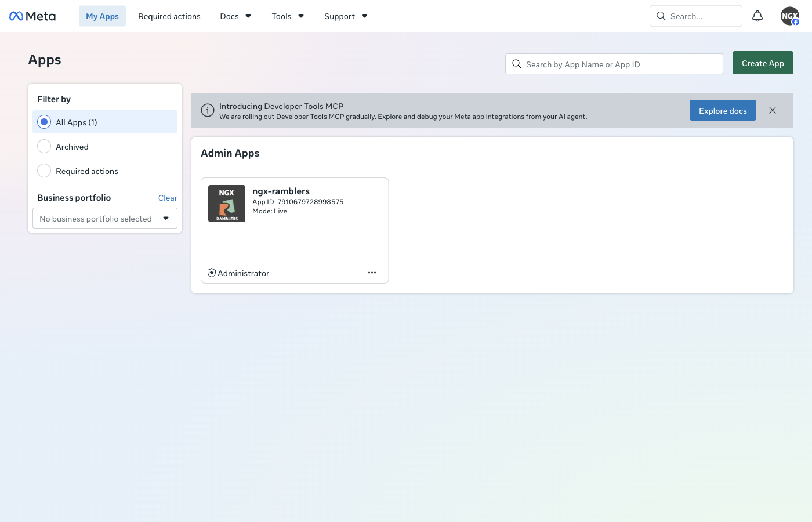Click the Administrator role label

[x=244, y=273]
